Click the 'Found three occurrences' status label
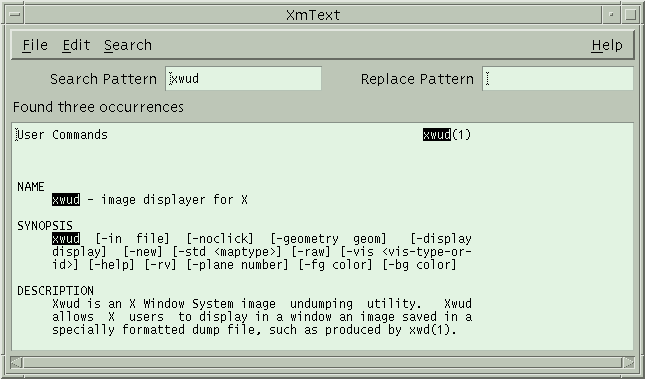Viewport: 645px width, 379px height. click(98, 107)
